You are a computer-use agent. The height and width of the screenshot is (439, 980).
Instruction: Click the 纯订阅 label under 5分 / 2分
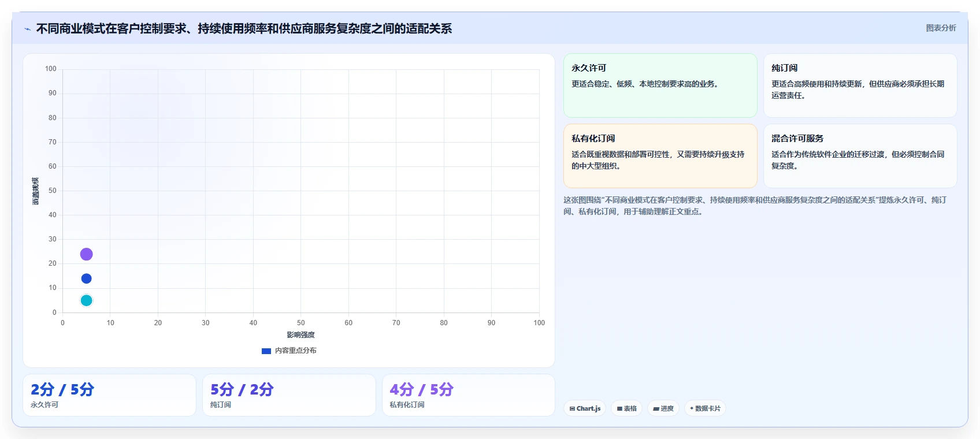pos(221,405)
